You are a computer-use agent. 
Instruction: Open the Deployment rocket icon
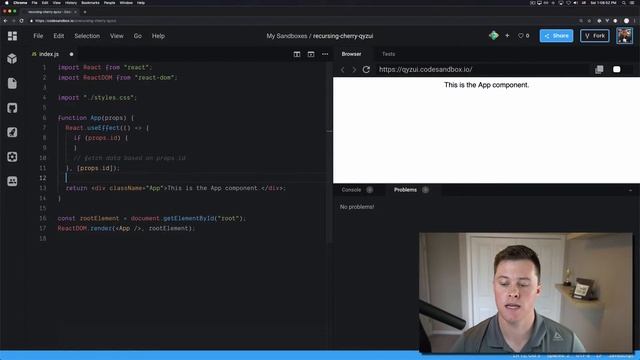[12, 132]
